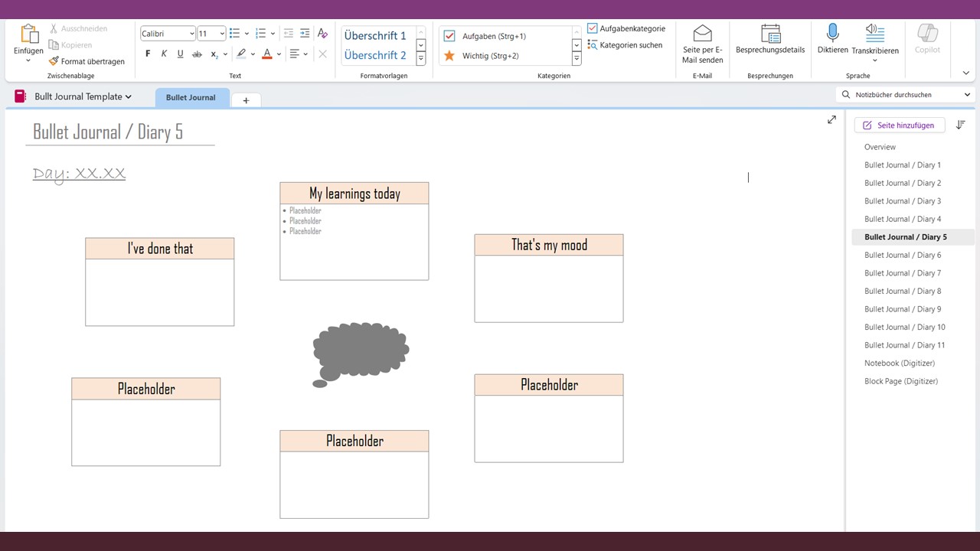Viewport: 980px width, 551px height.
Task: Click Aufgabenkategorie checkbox button
Action: click(626, 28)
